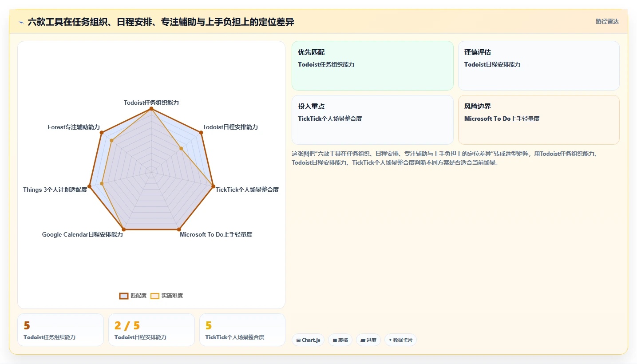Click the Chart.js tag chip
Viewport: 637px width, 364px height.
308,340
